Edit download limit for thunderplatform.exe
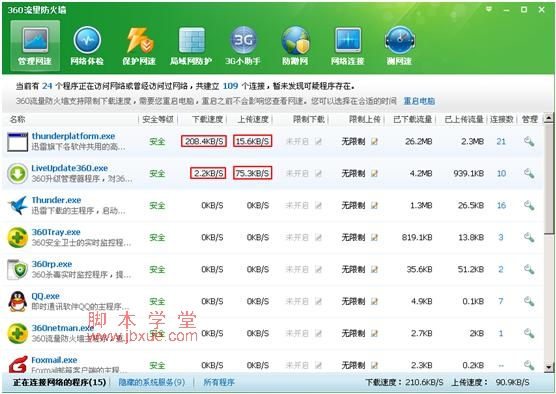556x394 pixels. click(318, 141)
